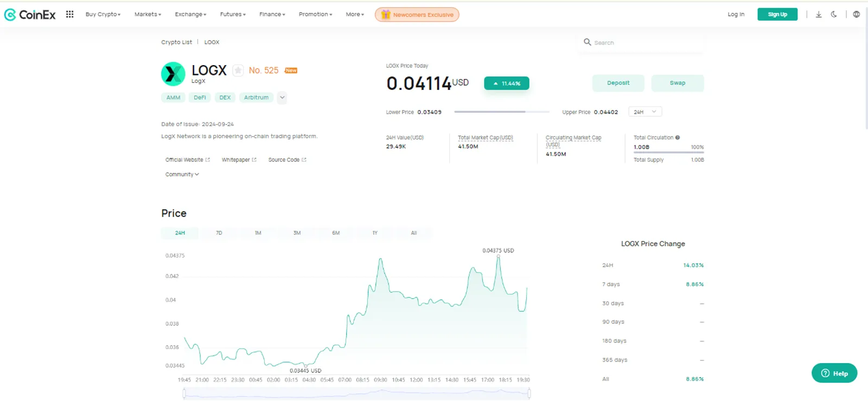Click the 11.44% change badge
The image size is (868, 406).
click(x=507, y=83)
